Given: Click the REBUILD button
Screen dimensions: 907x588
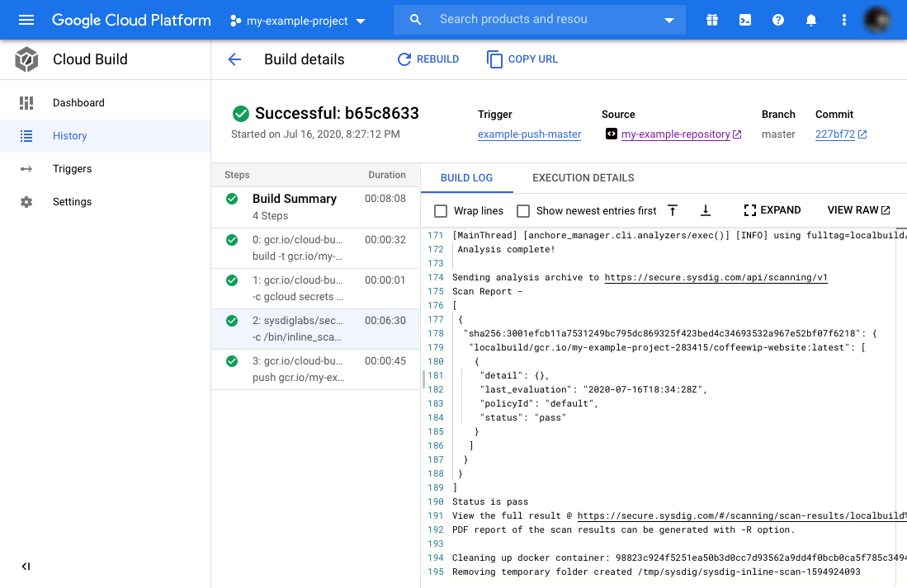Looking at the screenshot, I should click(x=428, y=59).
